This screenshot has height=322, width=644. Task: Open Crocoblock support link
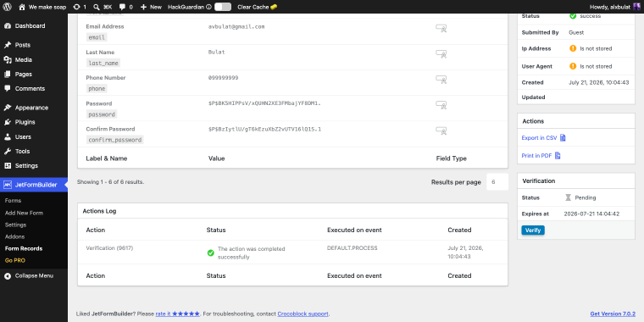(x=303, y=314)
